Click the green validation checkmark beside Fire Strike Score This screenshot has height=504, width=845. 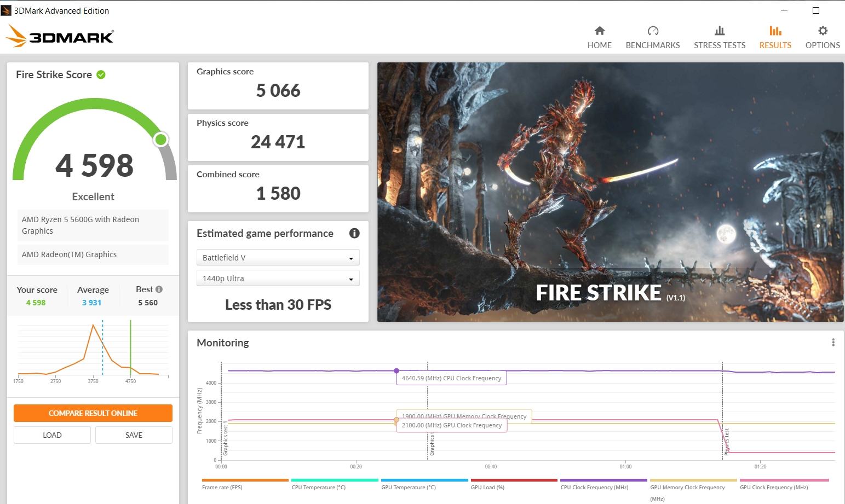pyautogui.click(x=101, y=74)
